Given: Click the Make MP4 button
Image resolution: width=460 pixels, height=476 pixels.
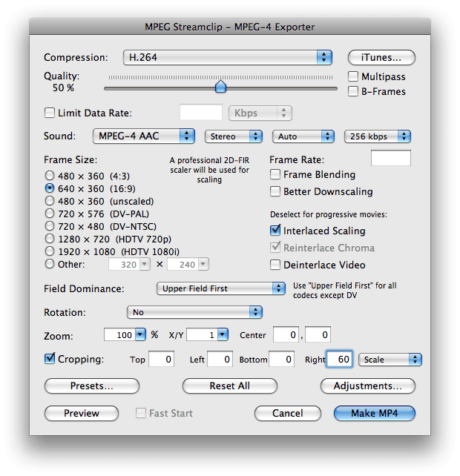Looking at the screenshot, I should 375,413.
